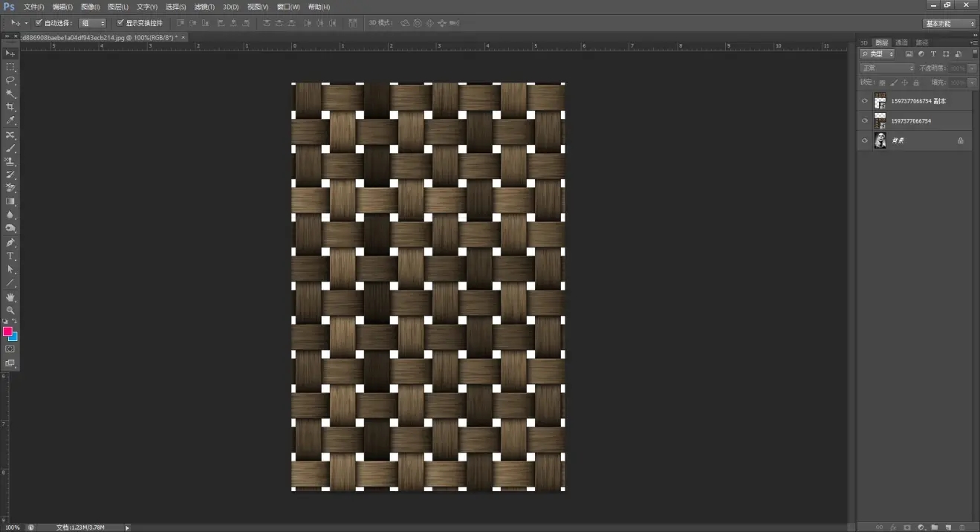Select the Crop tool

point(10,107)
